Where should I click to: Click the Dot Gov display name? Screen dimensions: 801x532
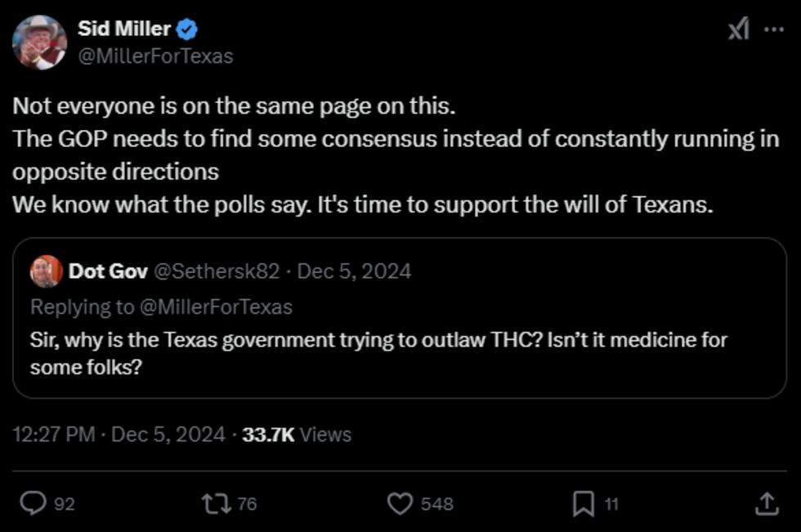point(108,271)
